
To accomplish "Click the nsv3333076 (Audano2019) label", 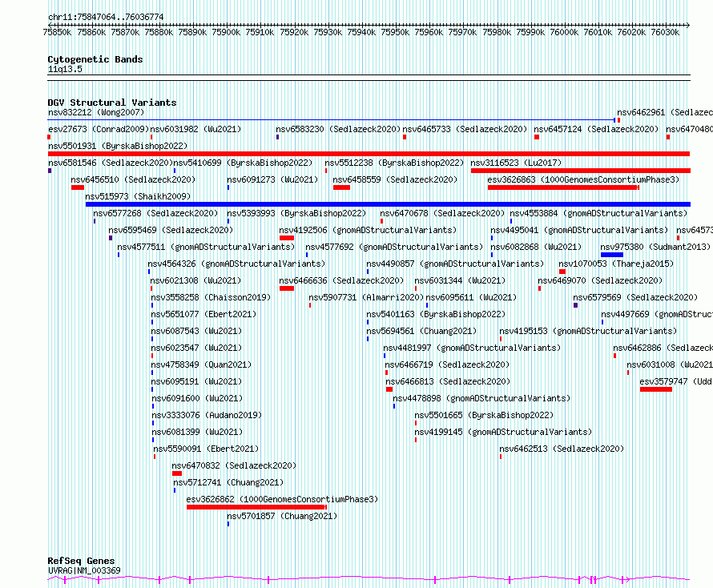I will [207, 415].
